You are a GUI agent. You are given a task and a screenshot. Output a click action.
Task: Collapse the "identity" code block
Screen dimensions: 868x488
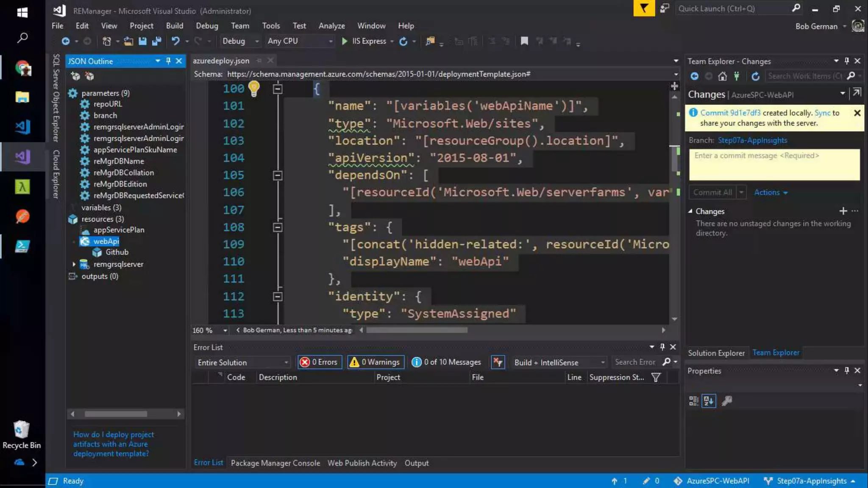click(x=278, y=297)
